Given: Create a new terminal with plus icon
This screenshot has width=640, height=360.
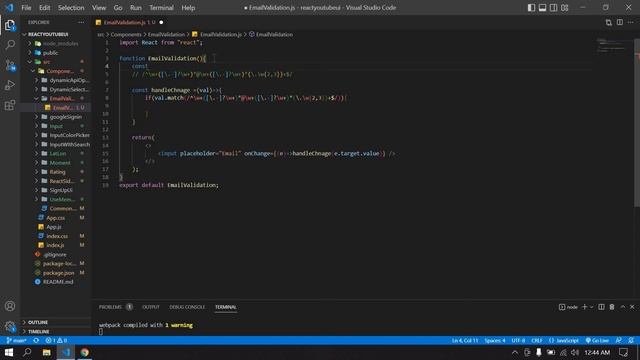Looking at the screenshot, I should [584, 307].
